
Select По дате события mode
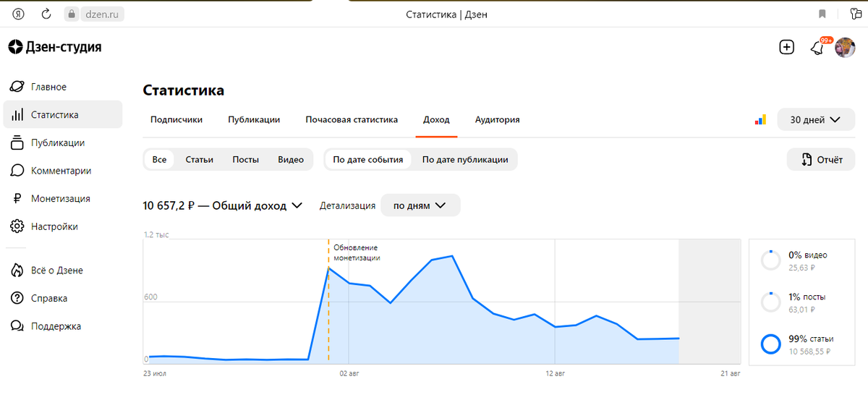[367, 160]
